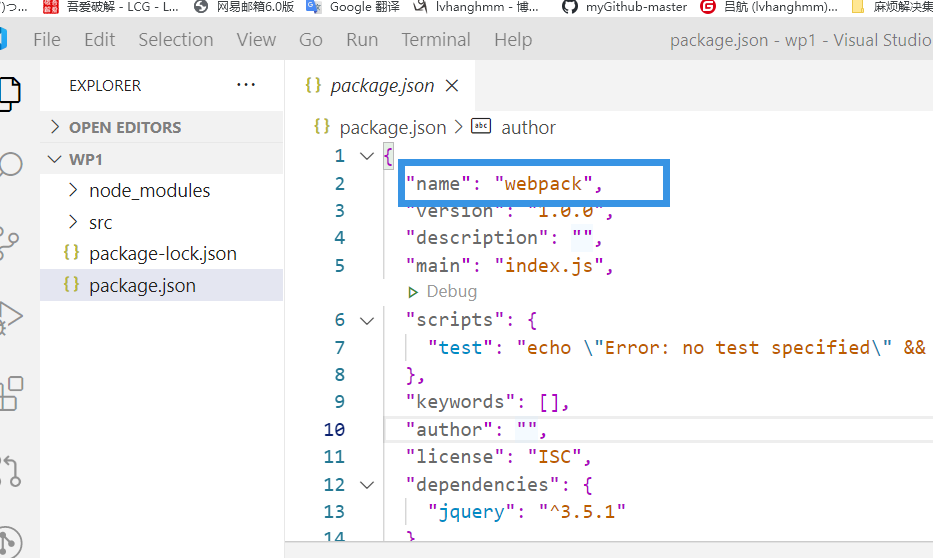This screenshot has width=933, height=558.
Task: Open the File menu
Action: pos(47,40)
